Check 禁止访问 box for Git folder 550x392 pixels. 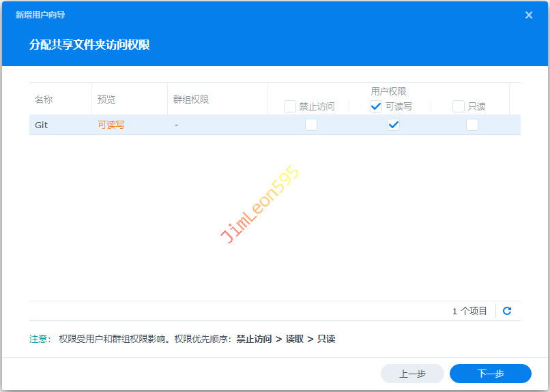click(x=311, y=125)
